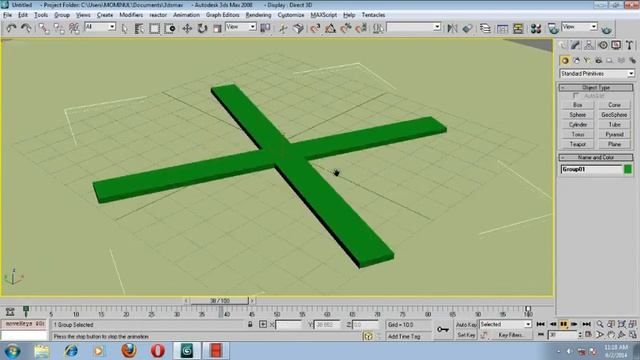Click the Box primitive button
640x360 pixels.
578,105
